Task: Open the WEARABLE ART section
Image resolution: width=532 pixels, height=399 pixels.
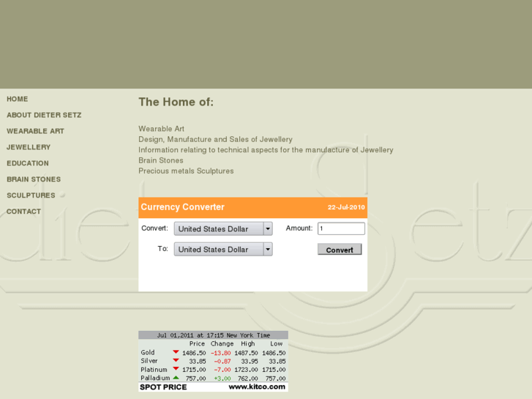Action: tap(35, 131)
